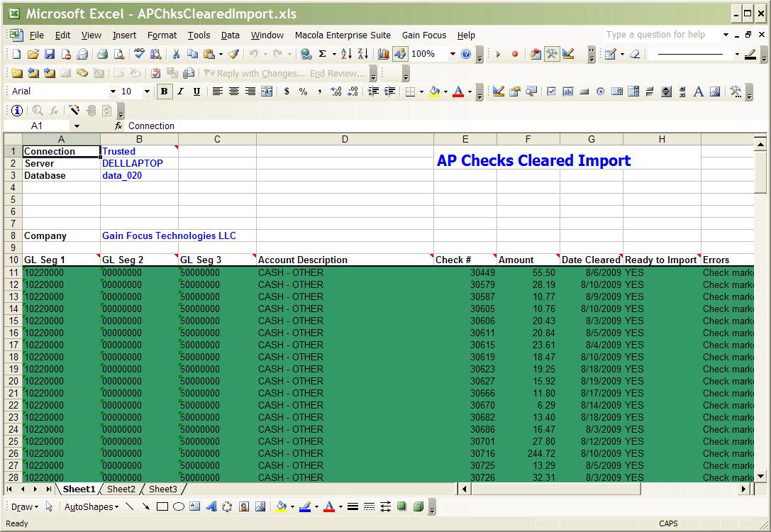Expand the Name Box dropdown
The image size is (771, 532).
tap(77, 126)
